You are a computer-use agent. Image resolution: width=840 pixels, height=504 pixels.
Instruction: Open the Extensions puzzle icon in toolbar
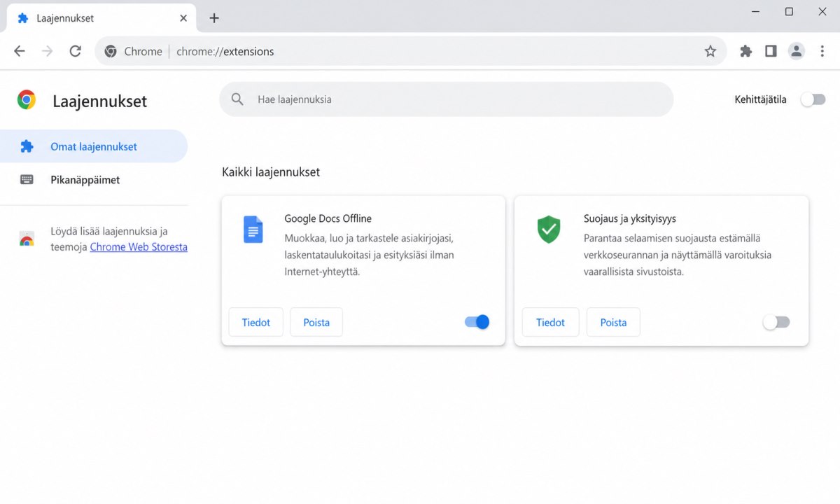[x=746, y=51]
